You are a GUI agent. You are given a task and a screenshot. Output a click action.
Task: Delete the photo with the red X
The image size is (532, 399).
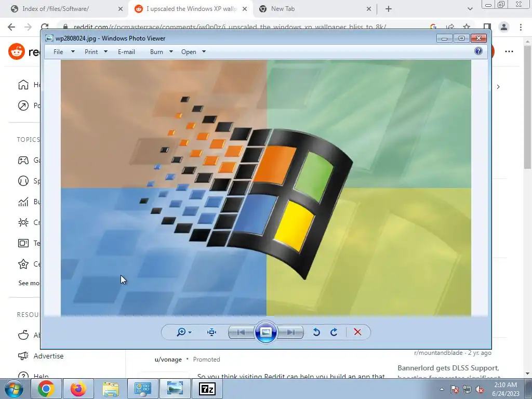pyautogui.click(x=357, y=332)
